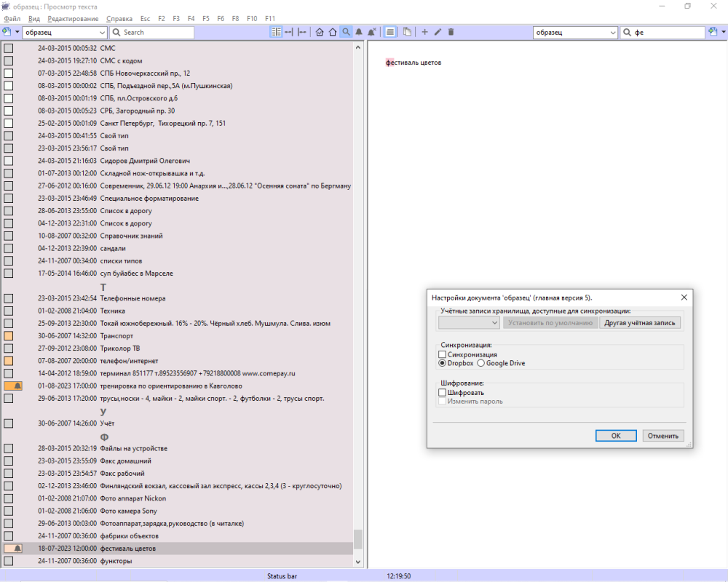Click the home icon with checkmark

tap(320, 32)
